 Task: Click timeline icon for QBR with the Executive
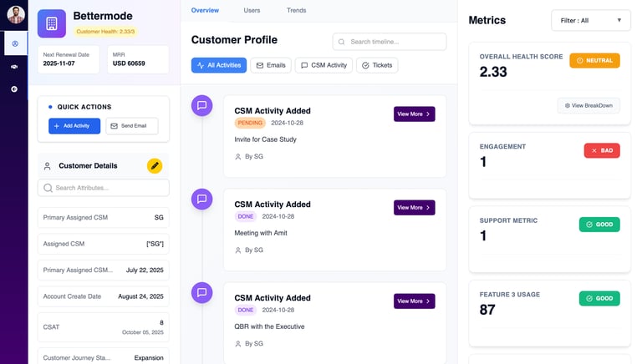click(201, 292)
